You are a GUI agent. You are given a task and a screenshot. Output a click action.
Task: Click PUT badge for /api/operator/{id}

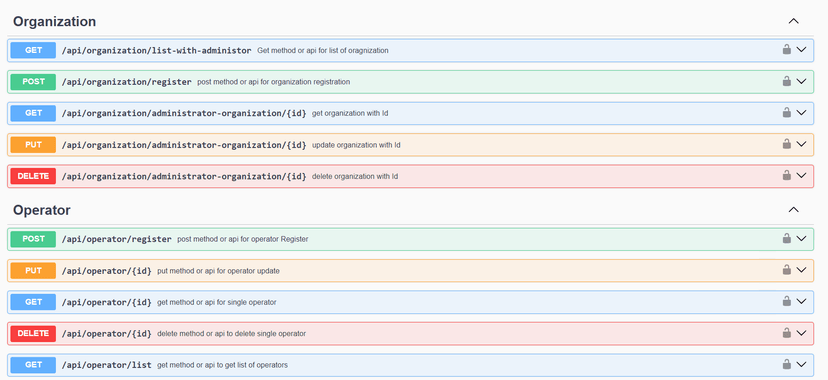(x=33, y=271)
